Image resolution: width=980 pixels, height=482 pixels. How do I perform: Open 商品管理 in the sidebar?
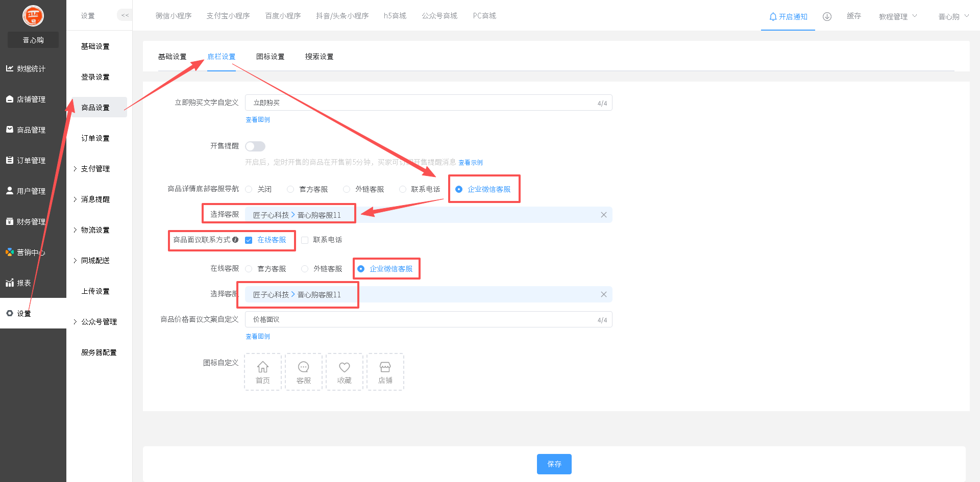pyautogui.click(x=26, y=130)
